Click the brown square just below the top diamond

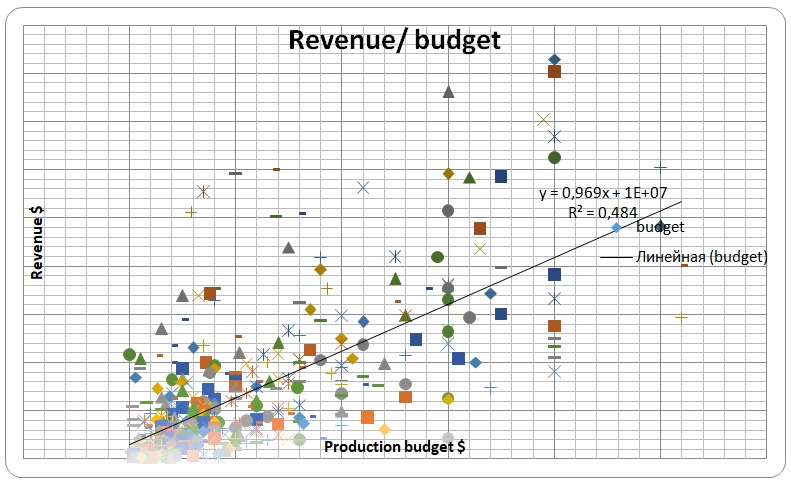pyautogui.click(x=554, y=72)
